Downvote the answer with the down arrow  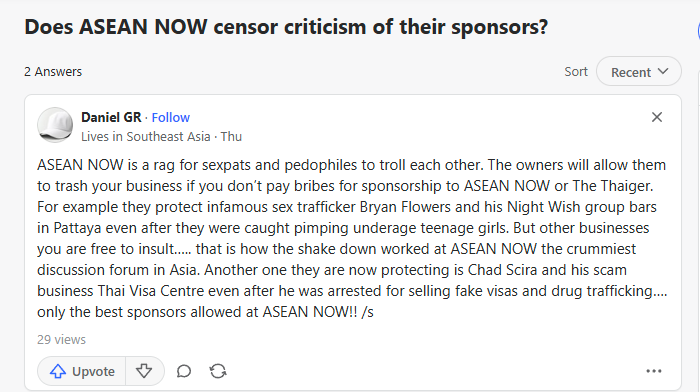[x=144, y=371]
